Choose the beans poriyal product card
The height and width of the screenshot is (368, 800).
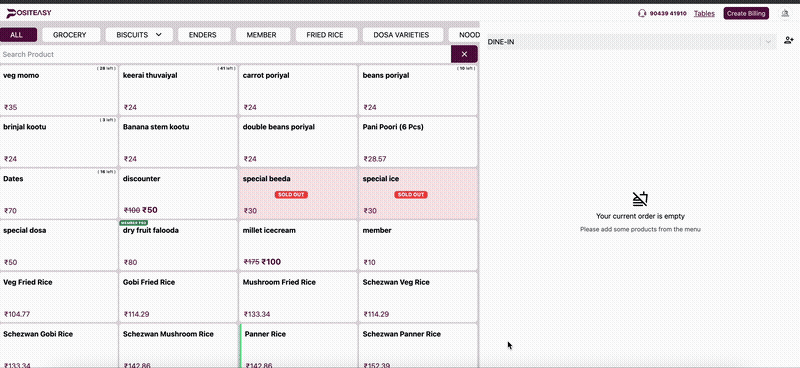tap(418, 90)
